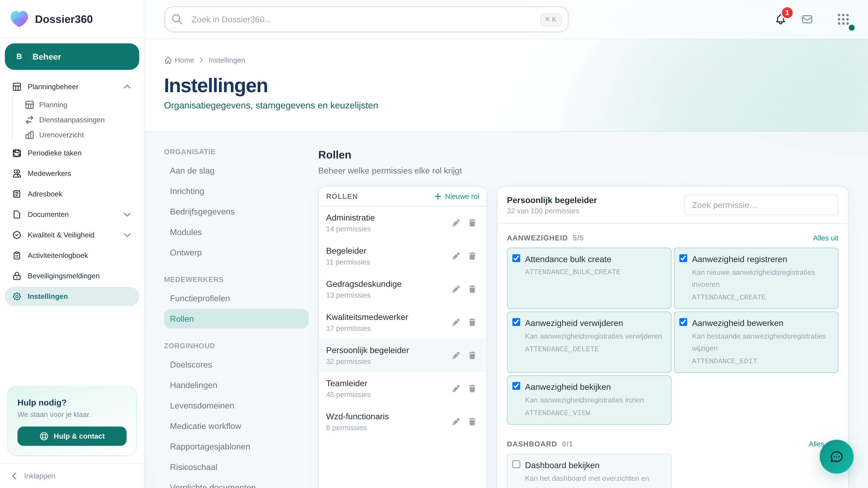Delete the Administratie role
868x488 pixels.
pyautogui.click(x=472, y=223)
